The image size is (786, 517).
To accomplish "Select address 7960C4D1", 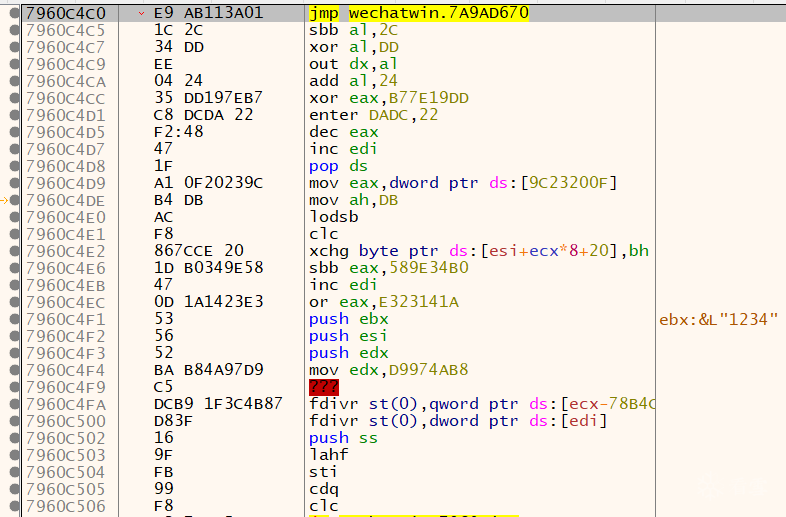I will pos(65,115).
